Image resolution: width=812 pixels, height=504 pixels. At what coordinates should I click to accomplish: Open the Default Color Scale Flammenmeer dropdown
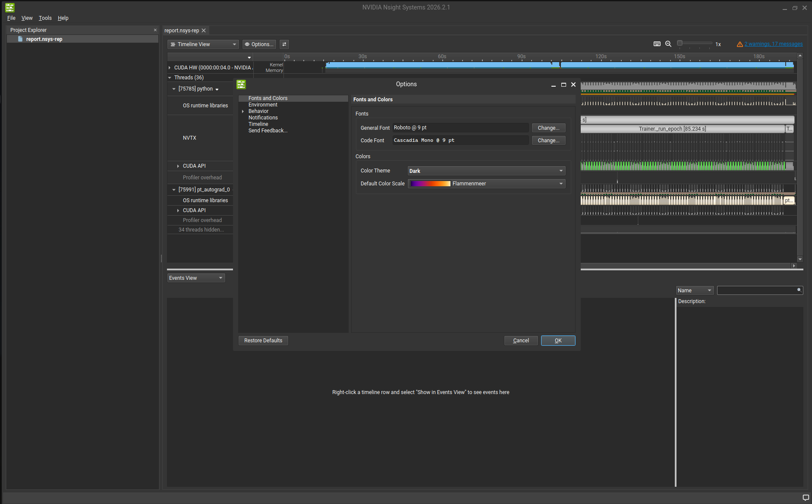[486, 184]
